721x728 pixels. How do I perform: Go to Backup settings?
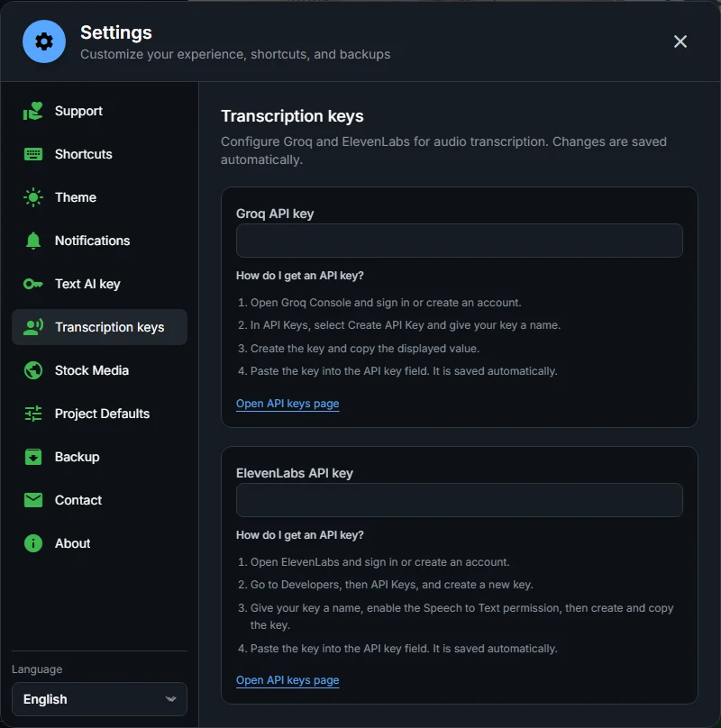click(x=99, y=457)
